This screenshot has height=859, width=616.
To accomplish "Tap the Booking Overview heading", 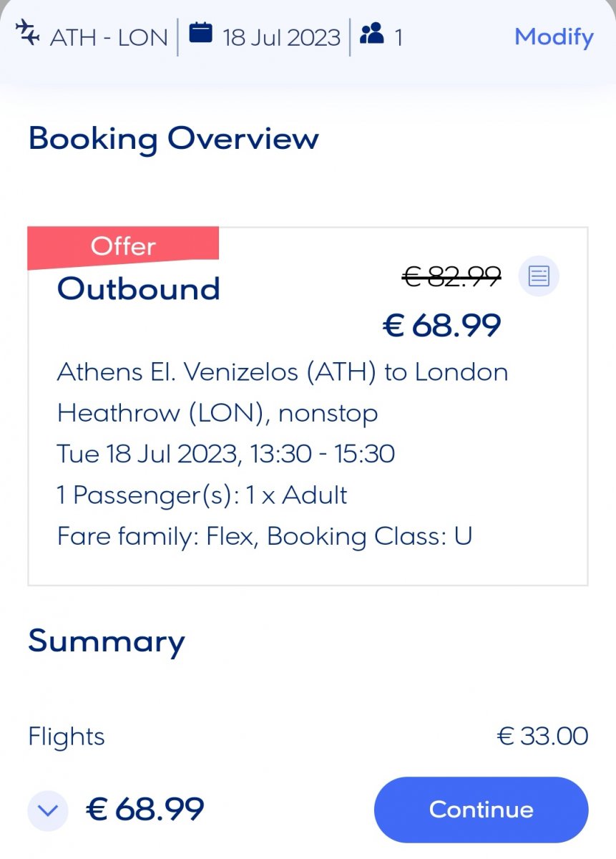I will pos(174,138).
